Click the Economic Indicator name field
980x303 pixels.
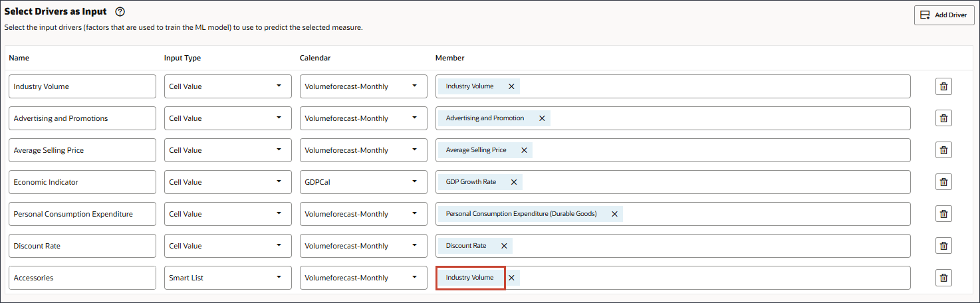coord(82,182)
